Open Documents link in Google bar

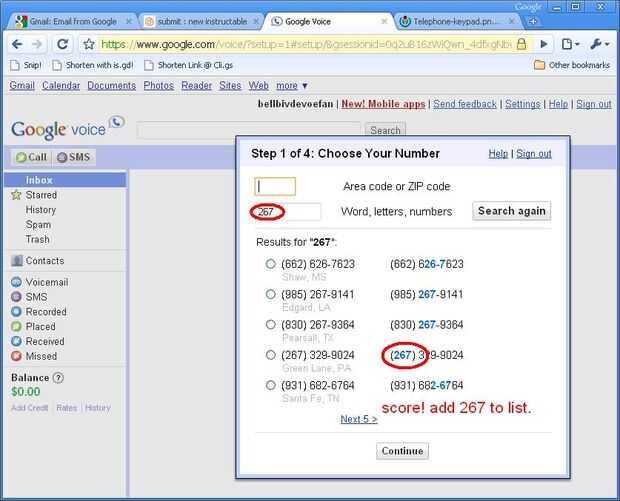click(112, 85)
